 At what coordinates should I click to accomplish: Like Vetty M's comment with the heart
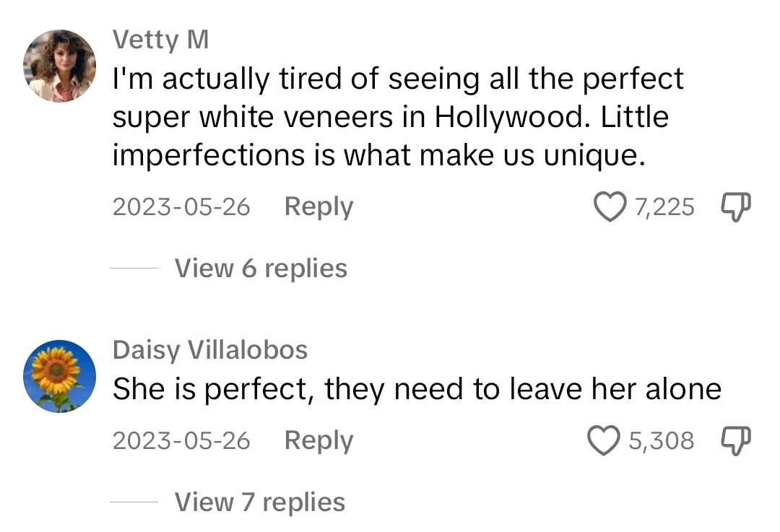click(x=610, y=207)
